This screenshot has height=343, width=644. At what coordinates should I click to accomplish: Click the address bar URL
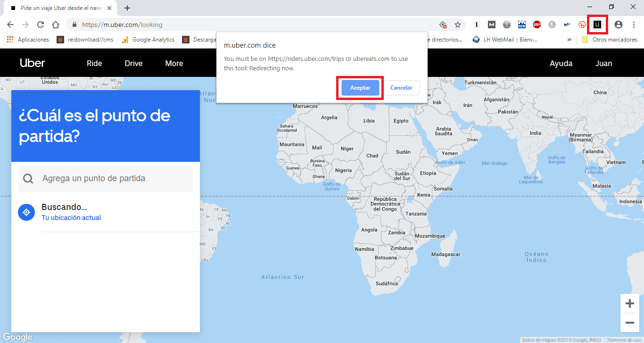pyautogui.click(x=122, y=25)
